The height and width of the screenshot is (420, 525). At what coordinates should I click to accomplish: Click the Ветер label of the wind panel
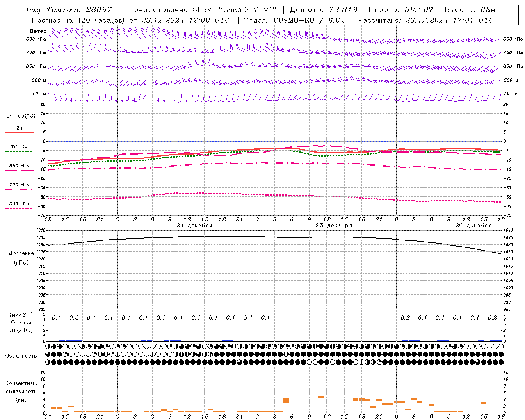(38, 31)
